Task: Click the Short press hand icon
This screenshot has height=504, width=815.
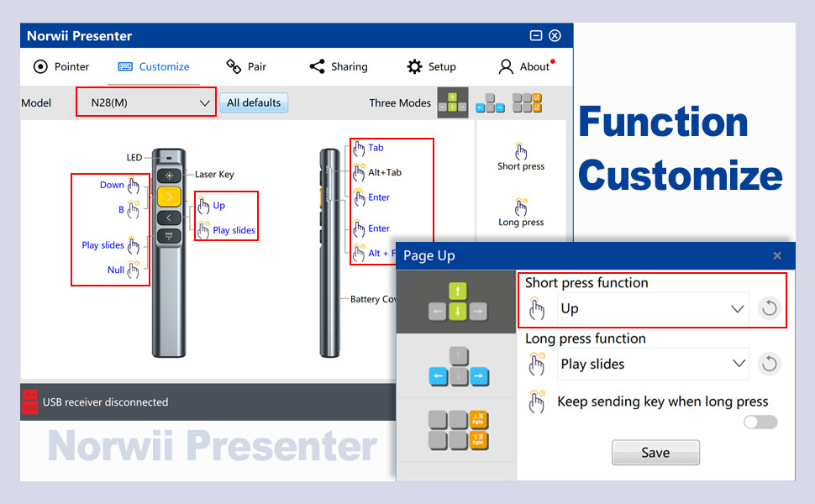Action: [521, 151]
